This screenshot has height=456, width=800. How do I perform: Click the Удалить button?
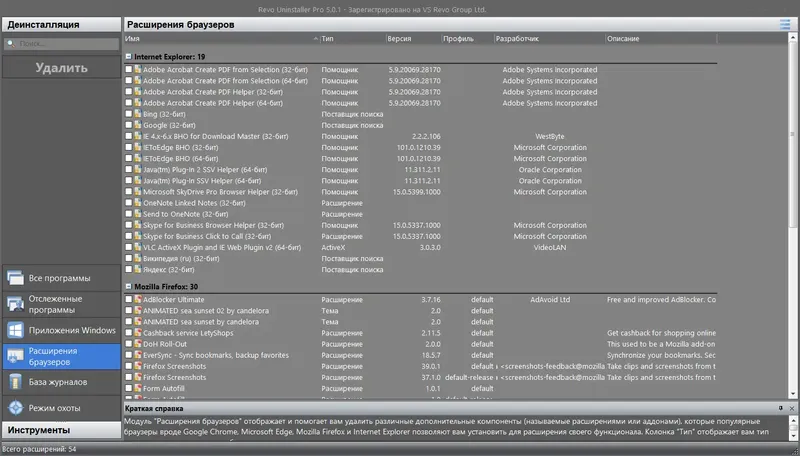(61, 67)
